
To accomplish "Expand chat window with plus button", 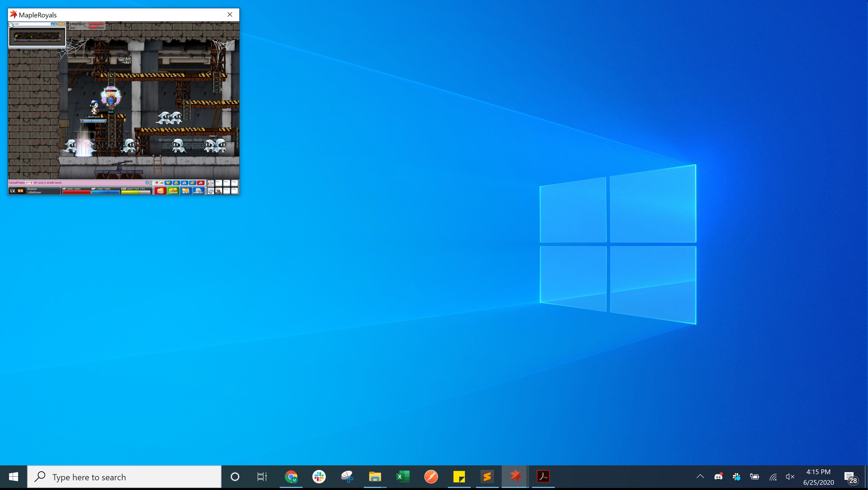I will coord(147,183).
